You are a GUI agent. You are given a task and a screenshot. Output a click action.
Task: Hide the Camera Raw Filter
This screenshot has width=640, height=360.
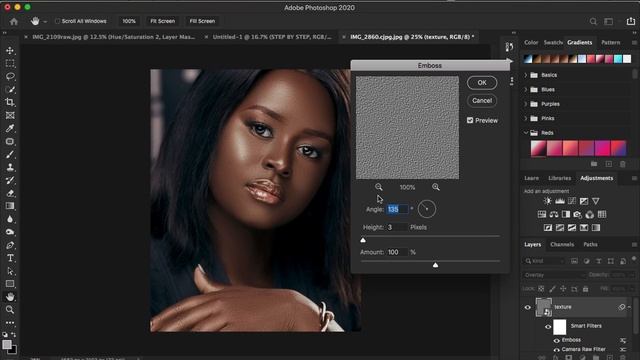(556, 349)
